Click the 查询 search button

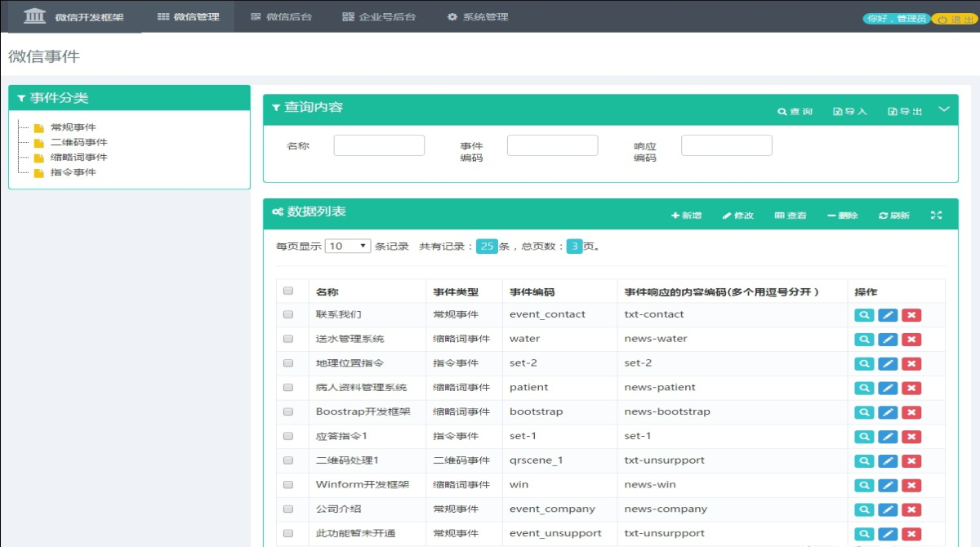click(x=795, y=111)
